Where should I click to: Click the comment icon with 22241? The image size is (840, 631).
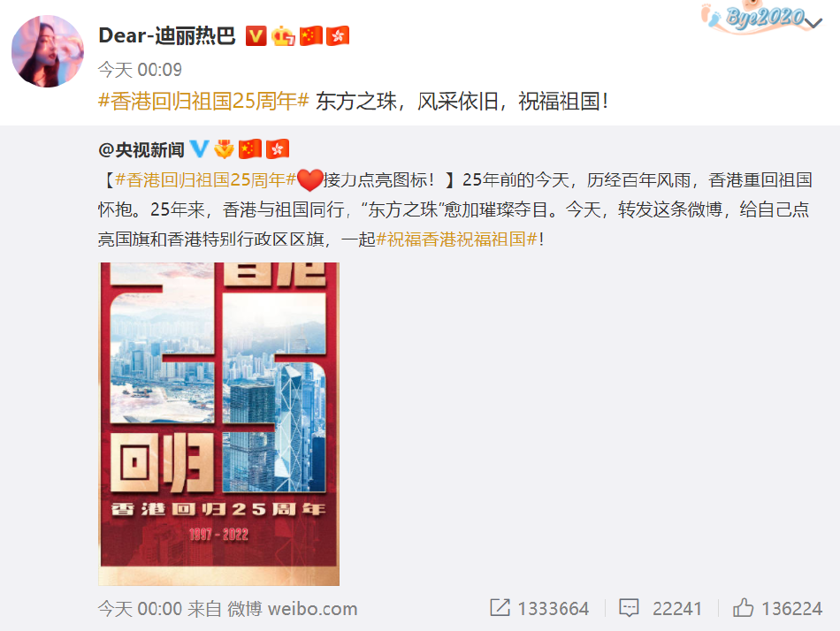tap(661, 609)
